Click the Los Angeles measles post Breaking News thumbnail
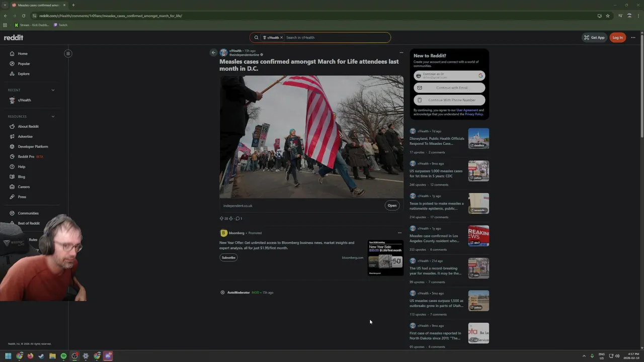The image size is (644, 362). (x=478, y=236)
